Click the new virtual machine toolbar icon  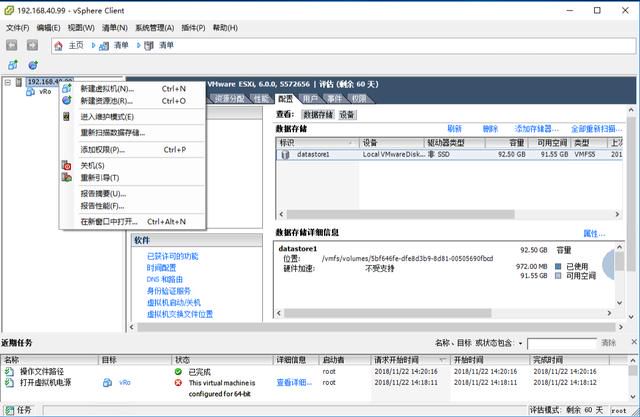point(13,65)
